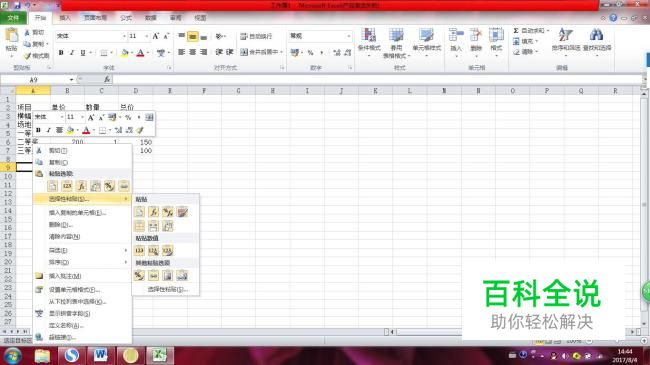Image resolution: width=650 pixels, height=365 pixels.
Task: Click the ribbon Fill Color bucket
Action: [124, 53]
